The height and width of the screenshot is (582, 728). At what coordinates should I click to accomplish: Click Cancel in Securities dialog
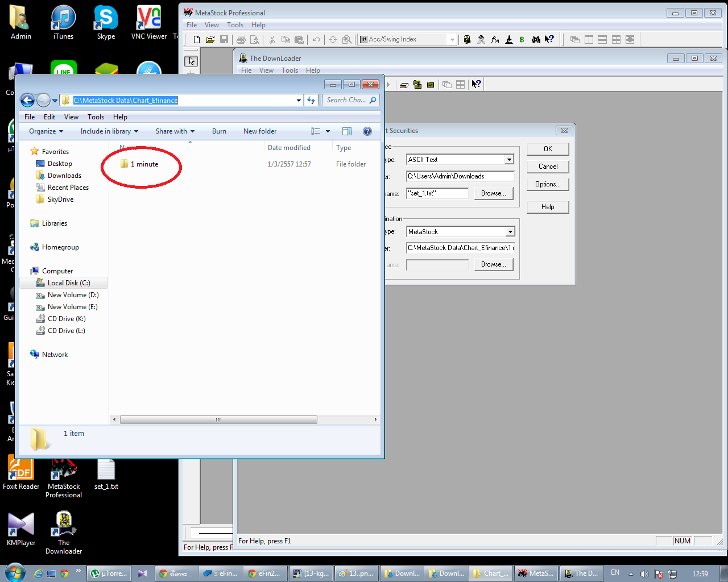(548, 167)
